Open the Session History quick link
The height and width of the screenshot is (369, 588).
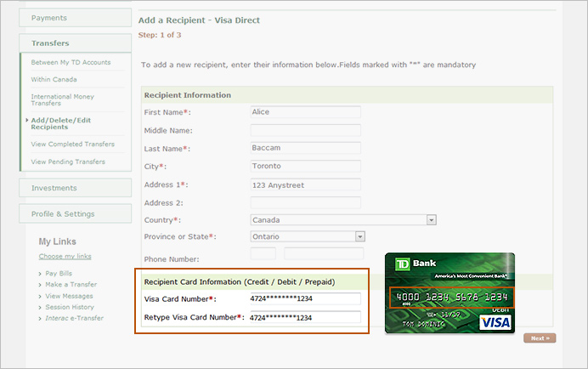(x=70, y=307)
